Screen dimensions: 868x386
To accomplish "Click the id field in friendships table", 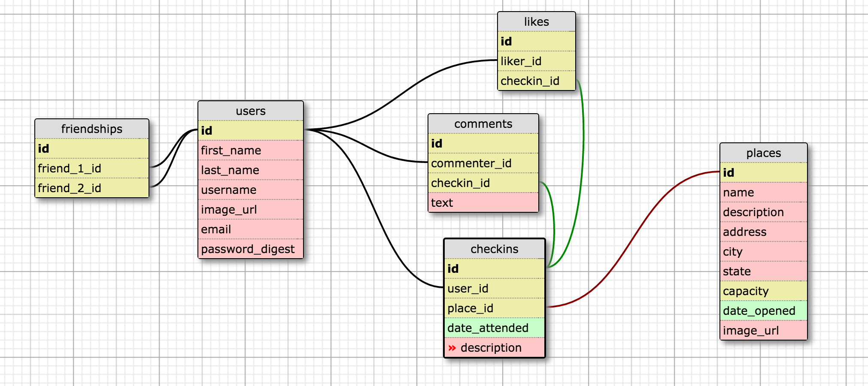I will (x=92, y=149).
